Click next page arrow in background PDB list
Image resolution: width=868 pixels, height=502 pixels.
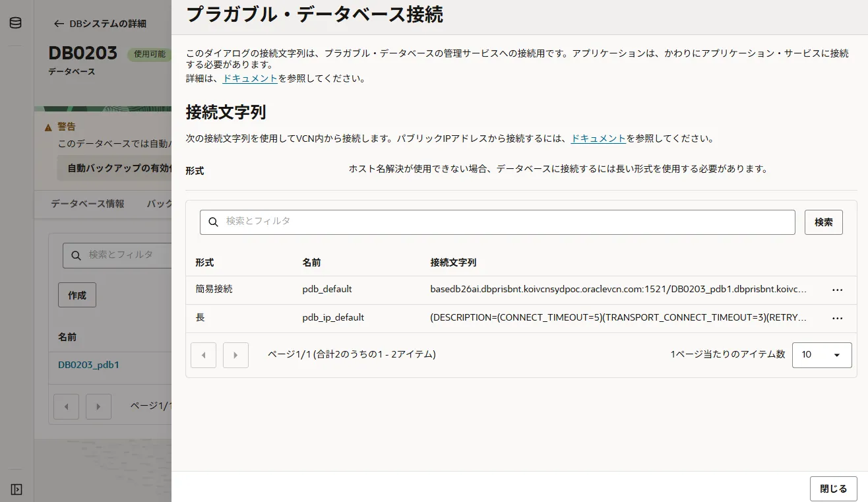pos(98,406)
